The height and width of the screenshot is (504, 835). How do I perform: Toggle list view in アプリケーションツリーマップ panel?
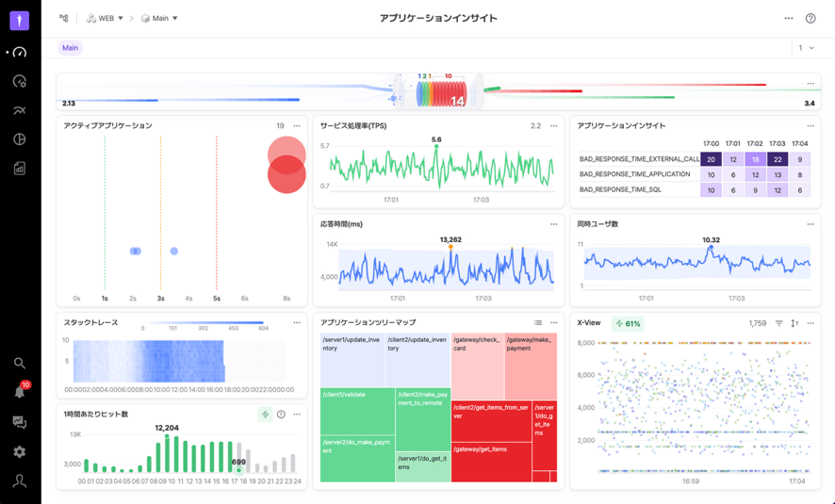[x=538, y=323]
